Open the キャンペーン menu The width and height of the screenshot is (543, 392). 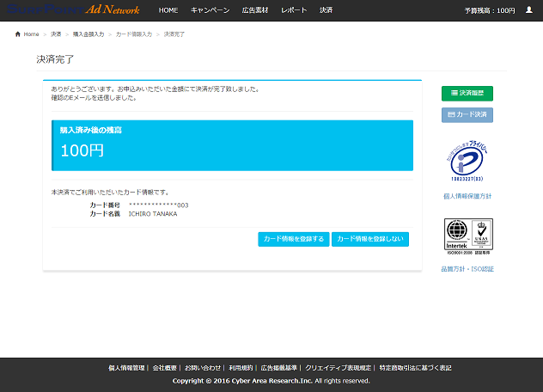[x=210, y=9]
